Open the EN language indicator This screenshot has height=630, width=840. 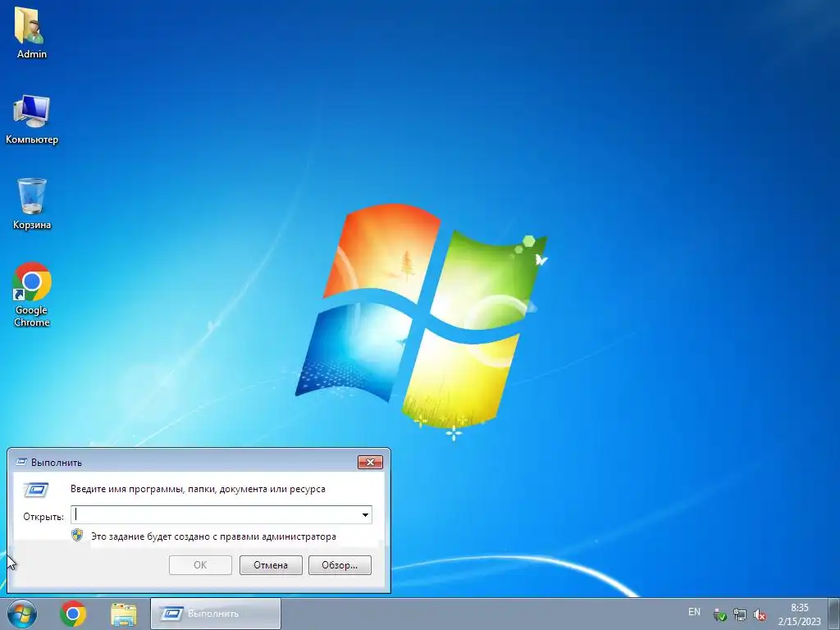click(694, 612)
